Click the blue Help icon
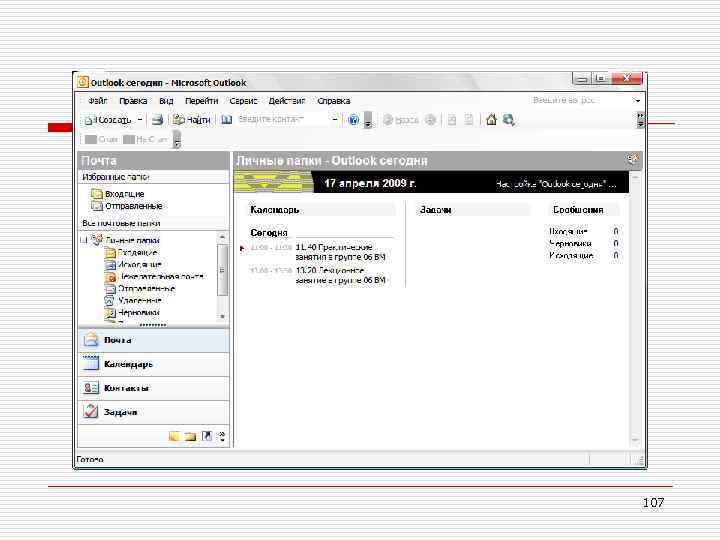 click(x=353, y=120)
